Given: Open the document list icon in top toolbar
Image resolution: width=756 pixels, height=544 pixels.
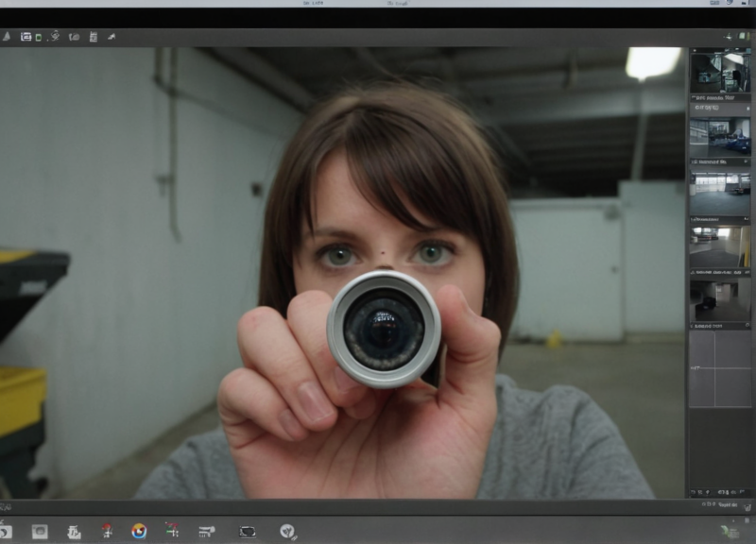Looking at the screenshot, I should (93, 37).
